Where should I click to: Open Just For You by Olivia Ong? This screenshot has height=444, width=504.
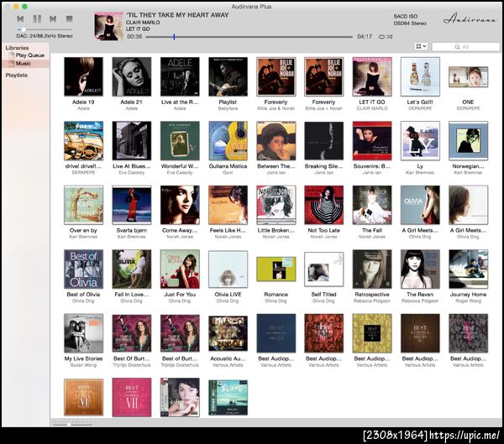coord(180,269)
